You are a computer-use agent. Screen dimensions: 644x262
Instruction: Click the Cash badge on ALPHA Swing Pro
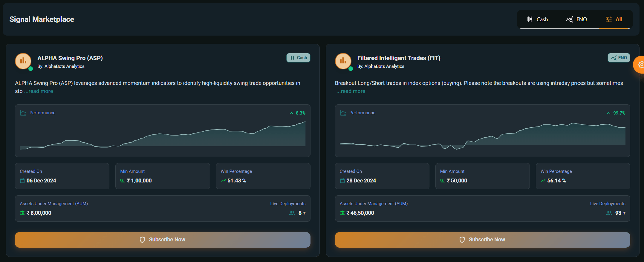click(298, 58)
